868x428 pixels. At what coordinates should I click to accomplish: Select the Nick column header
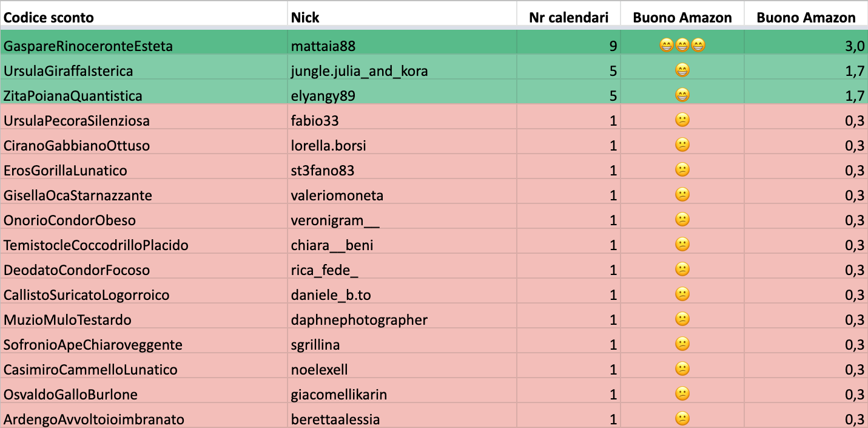pyautogui.click(x=402, y=18)
